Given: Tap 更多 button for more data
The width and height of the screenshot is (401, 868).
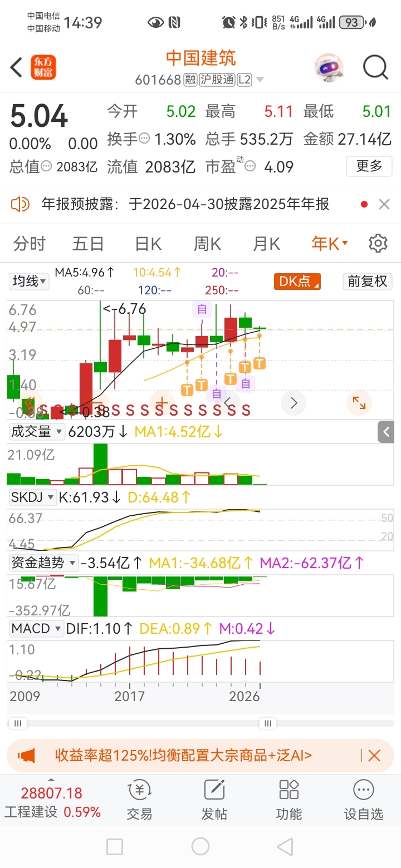Looking at the screenshot, I should pyautogui.click(x=369, y=166).
